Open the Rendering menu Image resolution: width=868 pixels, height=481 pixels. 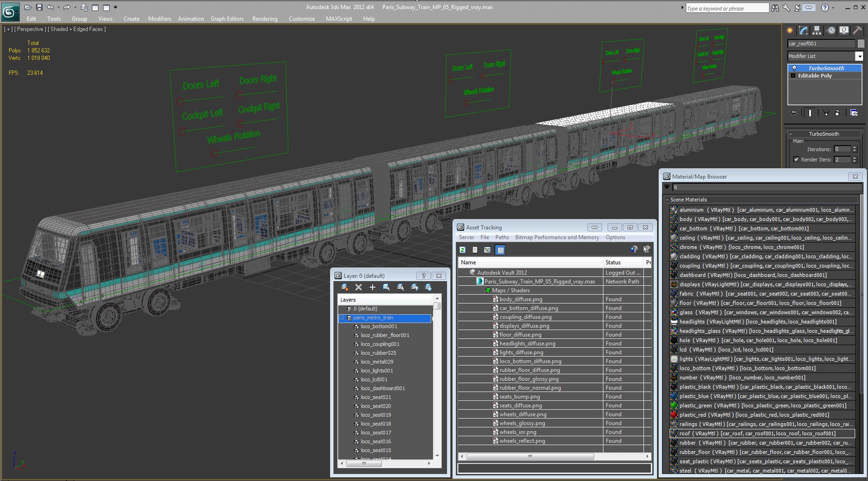point(265,19)
